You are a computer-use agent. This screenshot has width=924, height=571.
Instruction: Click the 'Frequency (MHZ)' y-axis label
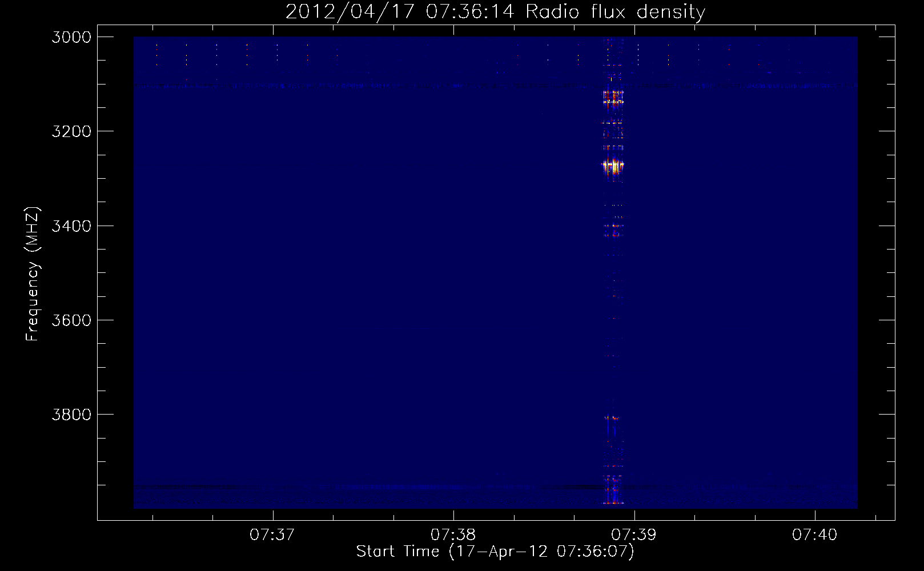click(33, 274)
